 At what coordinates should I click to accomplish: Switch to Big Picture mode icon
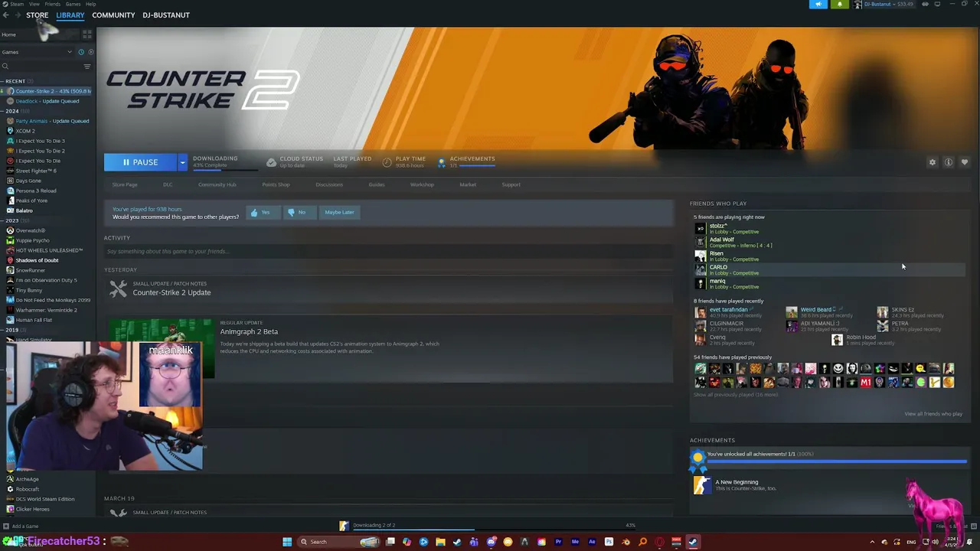[938, 4]
